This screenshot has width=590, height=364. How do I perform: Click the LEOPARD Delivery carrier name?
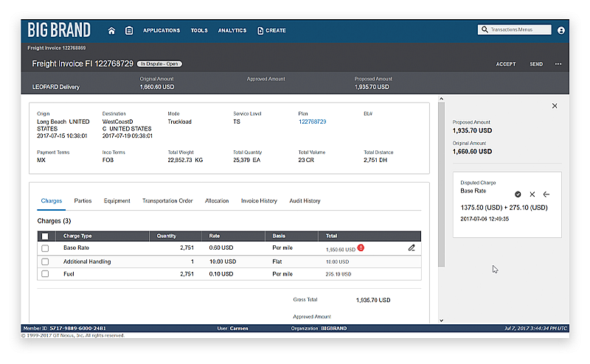(x=56, y=87)
